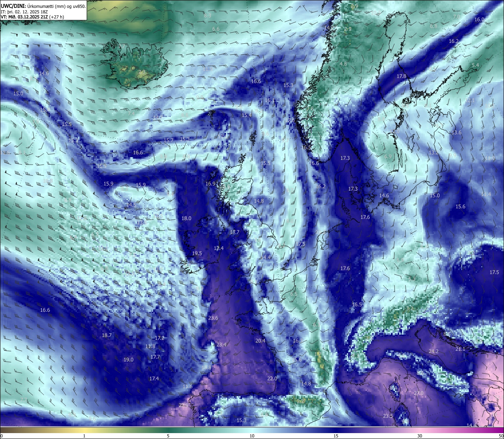Click the '30' tick on the color scale
This screenshot has height=439, width=504.
[x=420, y=436]
